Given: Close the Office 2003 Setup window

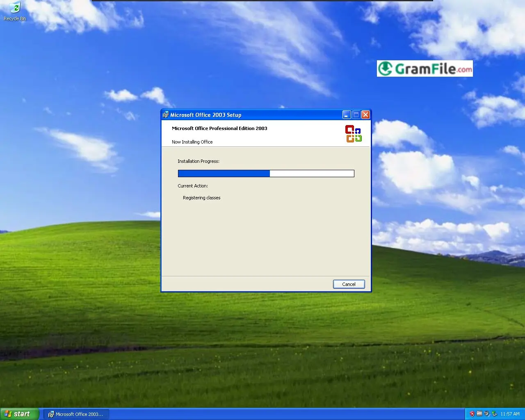Looking at the screenshot, I should [x=365, y=115].
